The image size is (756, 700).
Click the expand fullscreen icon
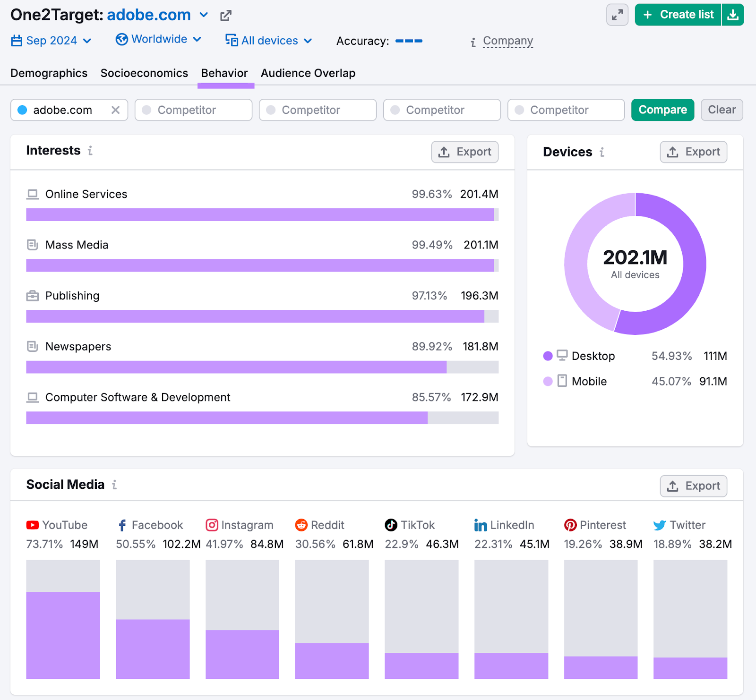(617, 15)
